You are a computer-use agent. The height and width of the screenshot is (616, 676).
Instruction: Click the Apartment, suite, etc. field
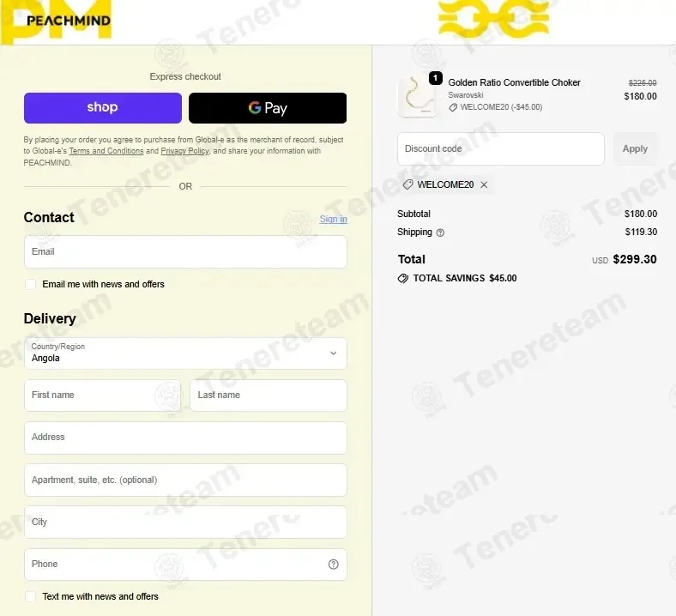pos(185,480)
